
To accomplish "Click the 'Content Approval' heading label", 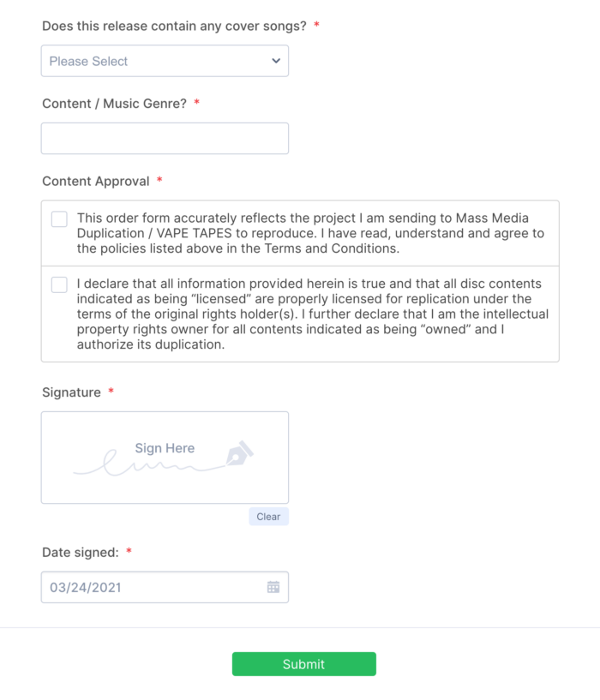I will click(96, 181).
